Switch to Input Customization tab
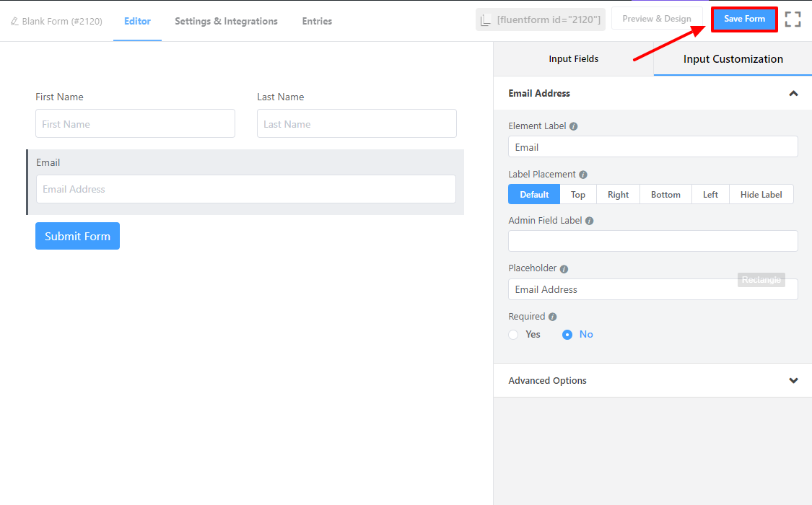This screenshot has width=812, height=505. click(x=733, y=59)
